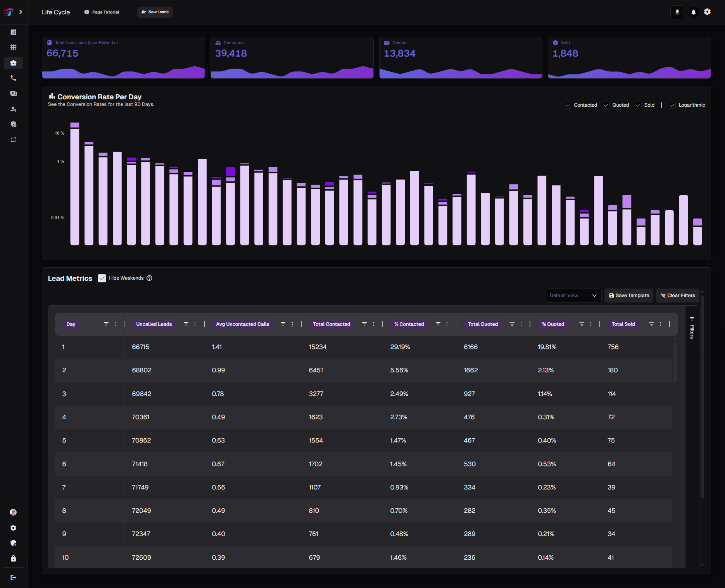
Task: Toggle the Logarithmic chart checkbox
Action: click(673, 105)
